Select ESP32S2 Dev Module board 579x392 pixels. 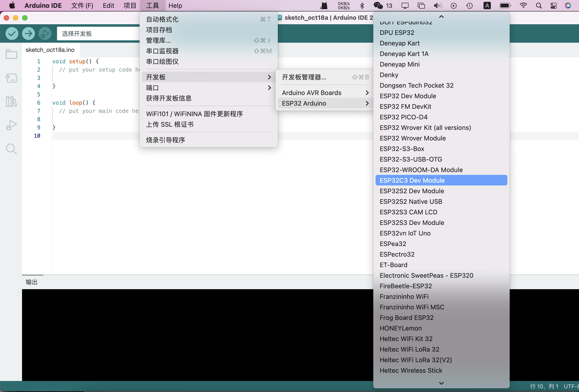(x=441, y=191)
